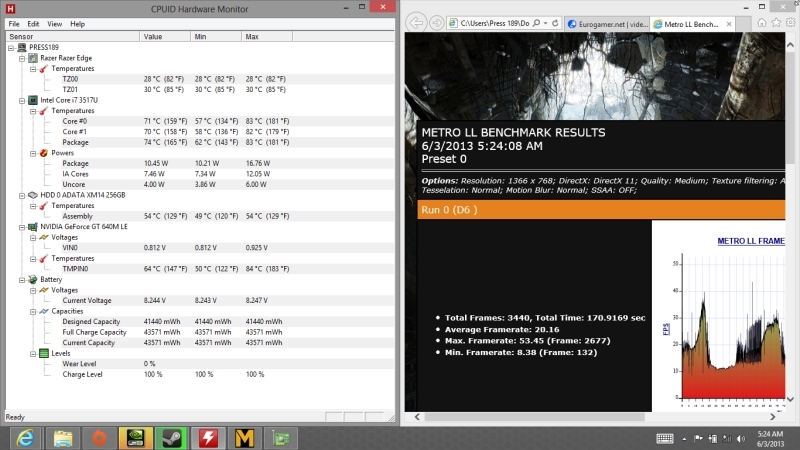Click the Hardware Monitor title bar icon
Viewport: 800px width, 450px height.
10,9
